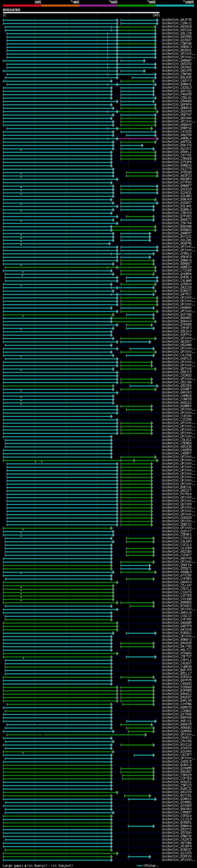The image size is (197, 868).
Task: Select hit UniRef100_A2QUK7
Action: [x=177, y=203]
